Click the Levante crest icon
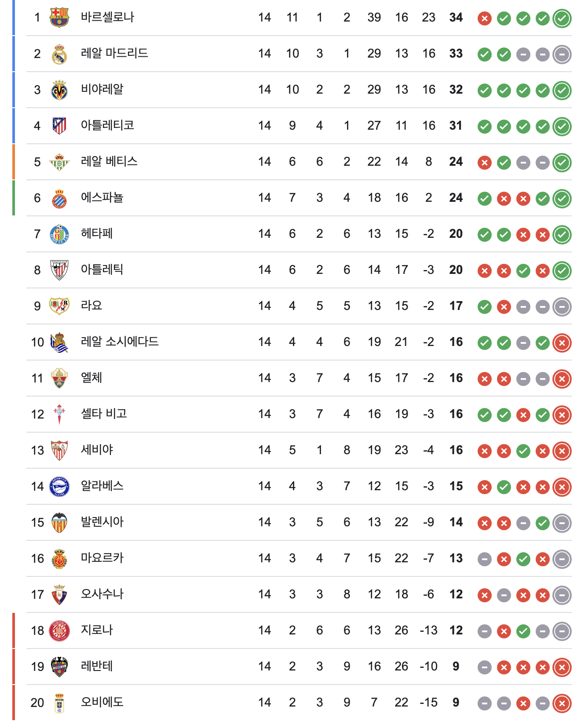 click(x=59, y=667)
